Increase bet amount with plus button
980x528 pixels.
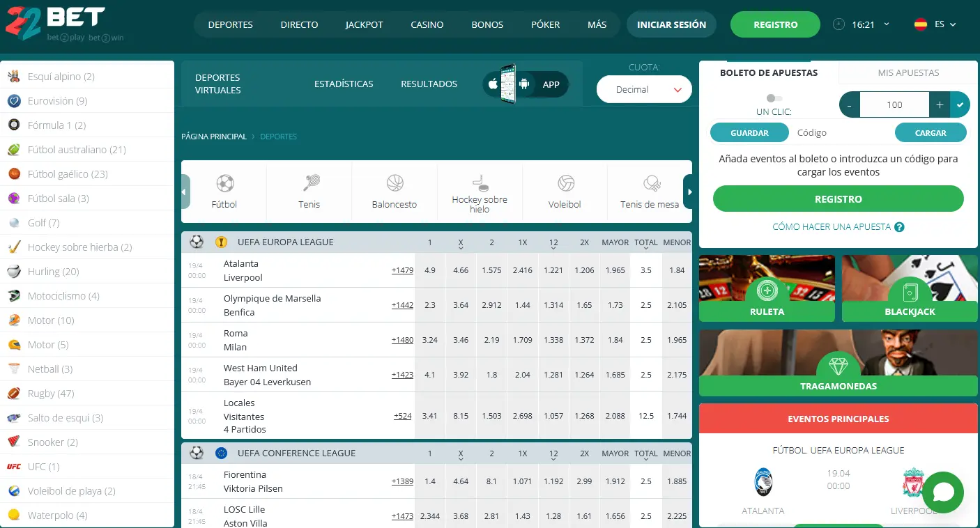[x=940, y=104]
